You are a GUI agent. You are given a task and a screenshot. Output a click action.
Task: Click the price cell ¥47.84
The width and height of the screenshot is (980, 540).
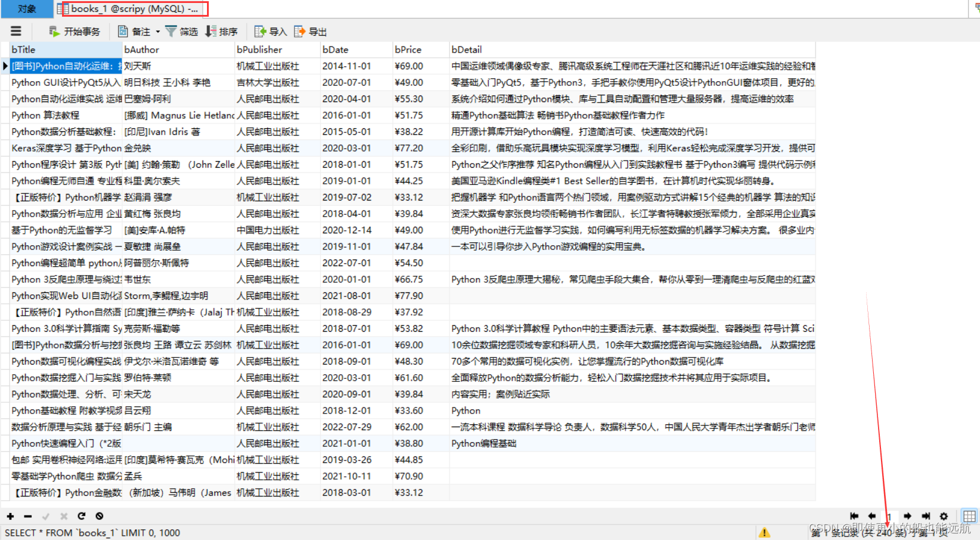(x=421, y=246)
